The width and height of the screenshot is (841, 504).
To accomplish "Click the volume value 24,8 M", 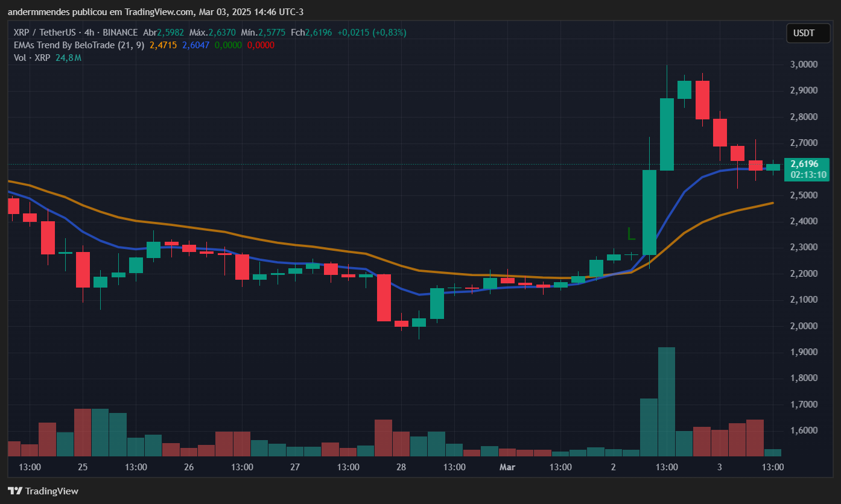I will point(68,58).
